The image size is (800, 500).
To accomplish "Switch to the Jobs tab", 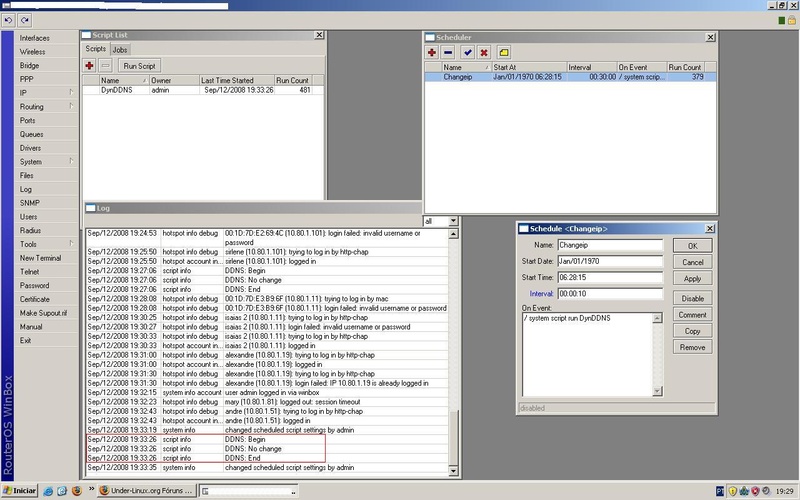I will pos(120,50).
